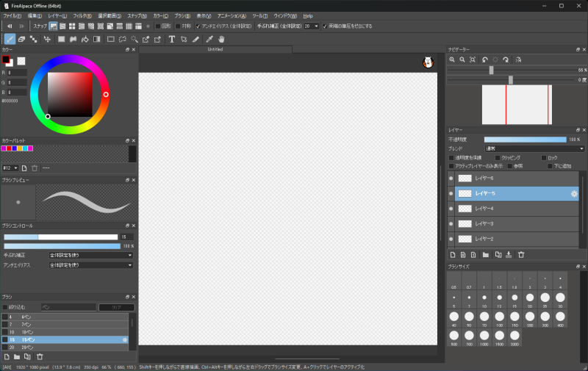Toggle the ロック layer checkbox

[x=544, y=158]
